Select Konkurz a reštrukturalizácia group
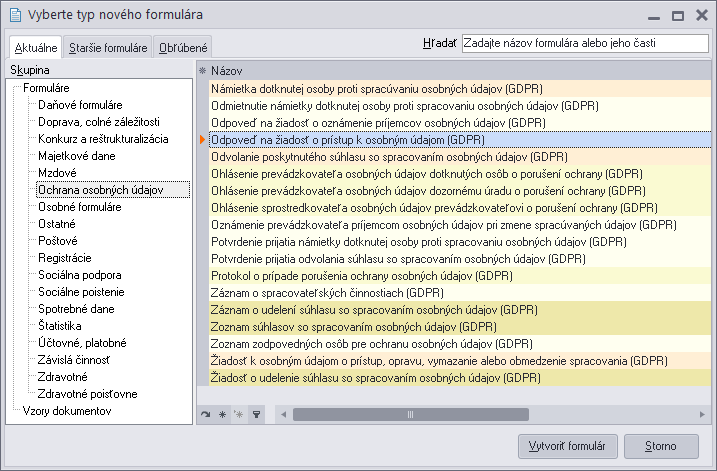 coord(103,139)
